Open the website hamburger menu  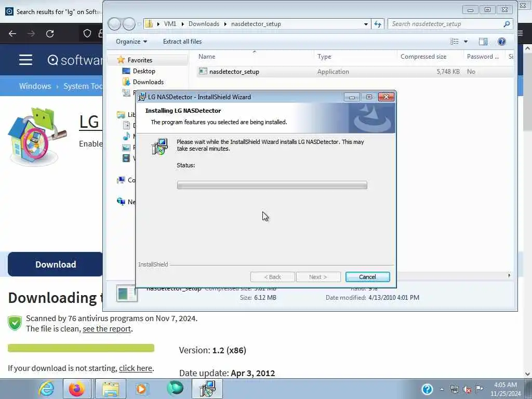[25, 60]
